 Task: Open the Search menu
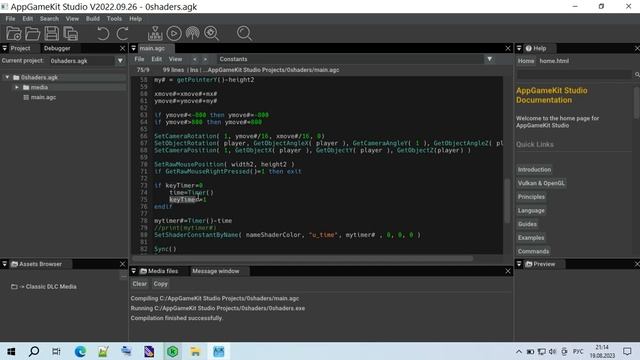point(49,19)
